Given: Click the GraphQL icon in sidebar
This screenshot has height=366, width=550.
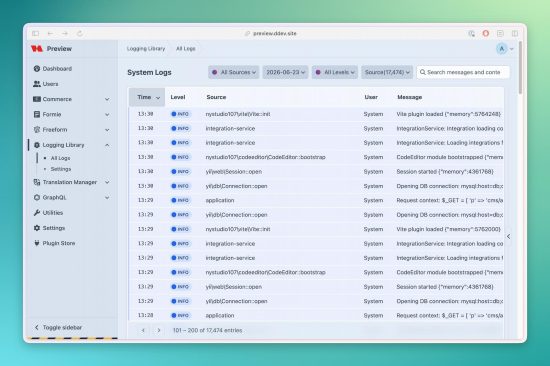Looking at the screenshot, I should click(x=36, y=198).
